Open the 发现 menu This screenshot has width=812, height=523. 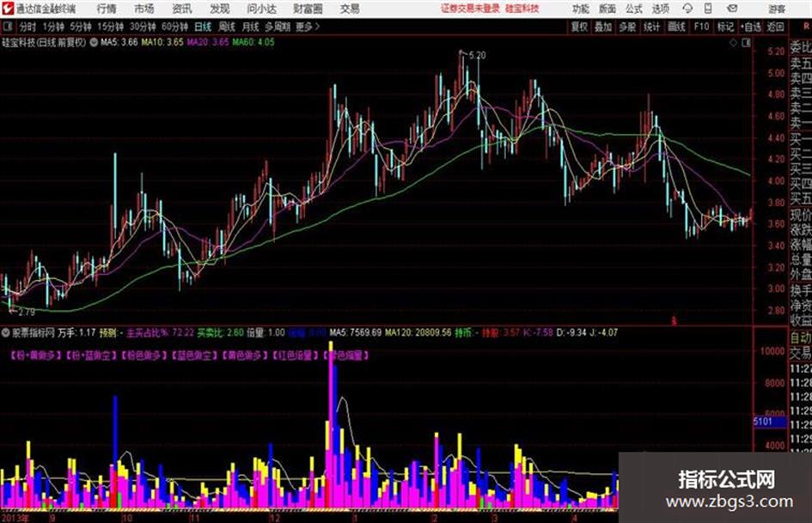220,9
